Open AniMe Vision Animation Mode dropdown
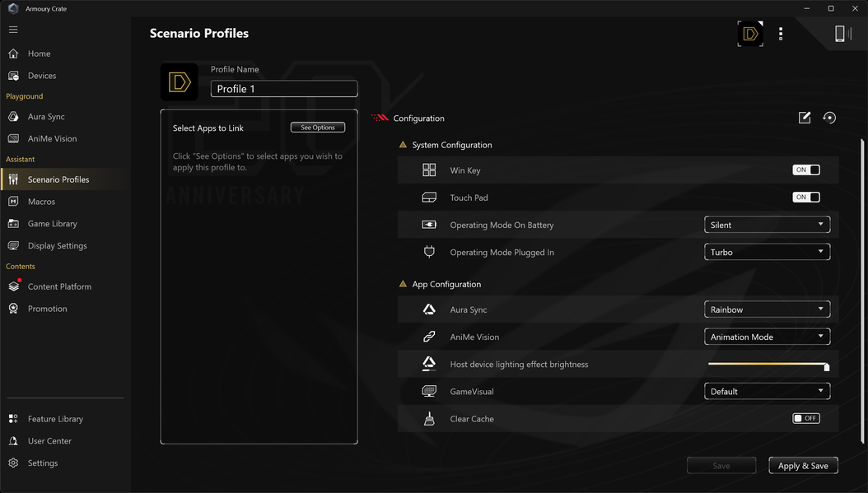 coord(767,337)
